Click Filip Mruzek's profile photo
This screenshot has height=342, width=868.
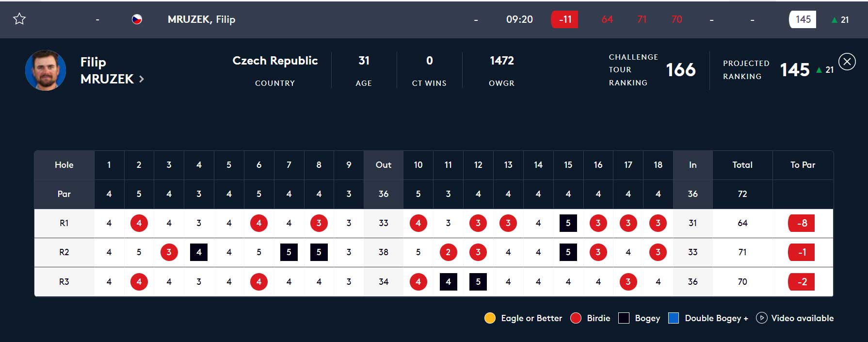(x=46, y=70)
